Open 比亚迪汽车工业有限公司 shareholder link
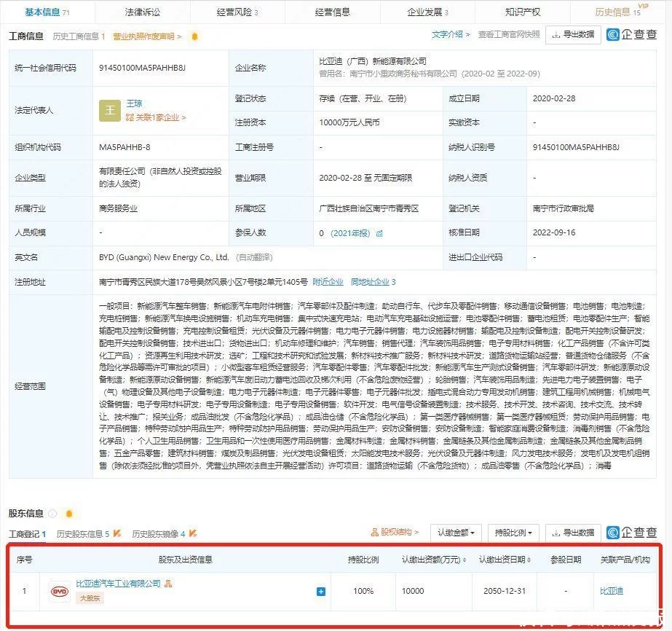This screenshot has height=631, width=672. point(118,584)
